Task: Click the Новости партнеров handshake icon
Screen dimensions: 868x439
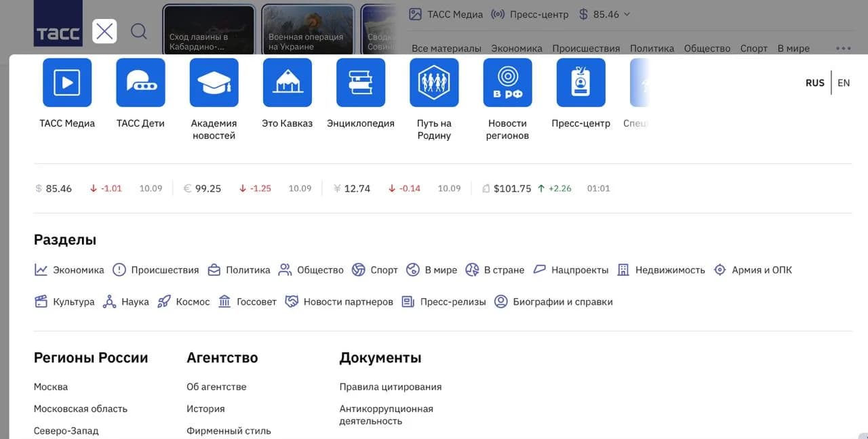Action: (x=292, y=301)
